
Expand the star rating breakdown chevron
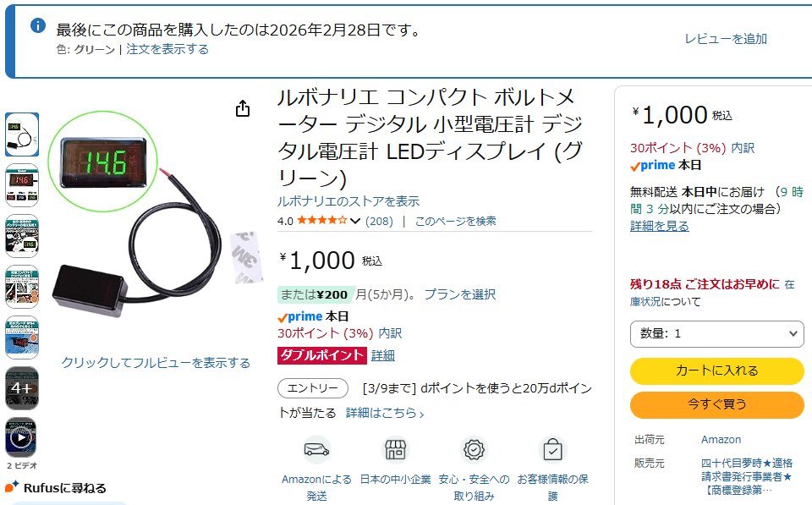(x=355, y=222)
